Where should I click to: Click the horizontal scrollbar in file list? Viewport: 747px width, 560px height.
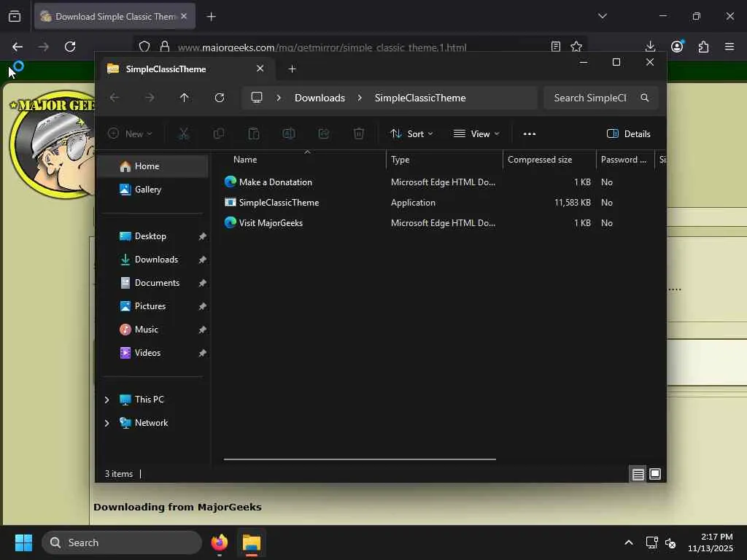click(x=360, y=459)
